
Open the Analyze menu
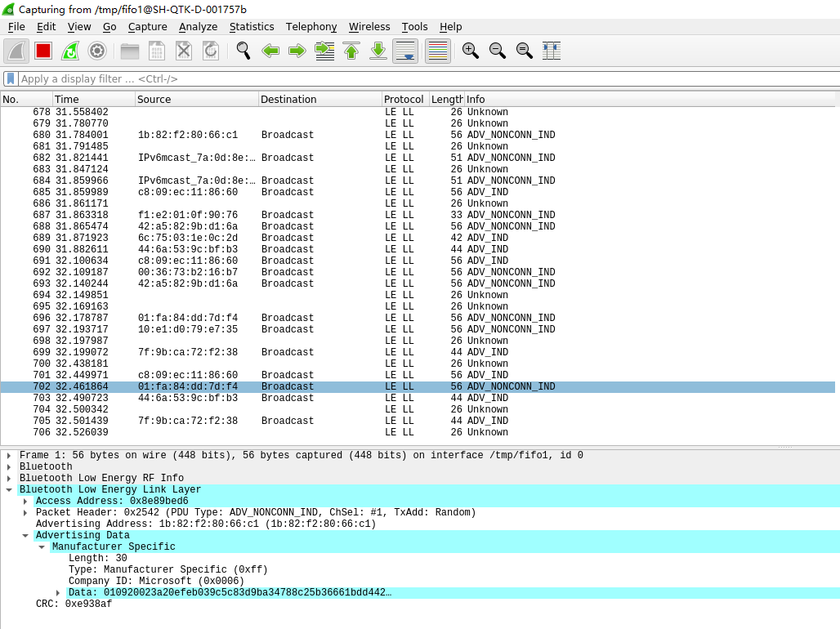(199, 27)
